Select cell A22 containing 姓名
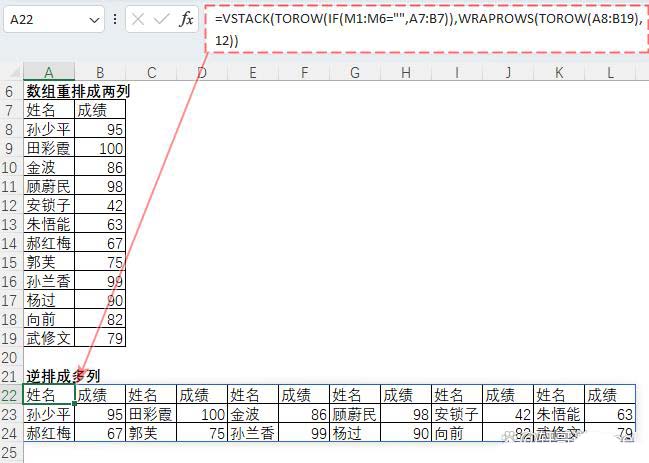The image size is (649, 463). click(x=48, y=395)
